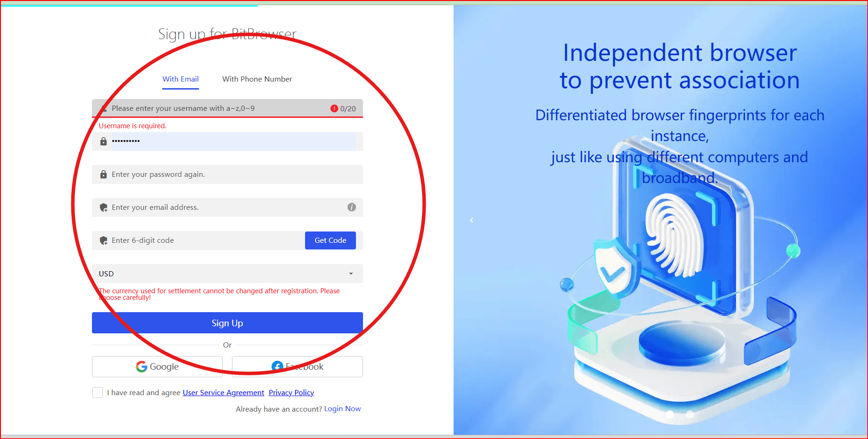
Task: Tick the agreement checkbox
Action: [x=98, y=392]
